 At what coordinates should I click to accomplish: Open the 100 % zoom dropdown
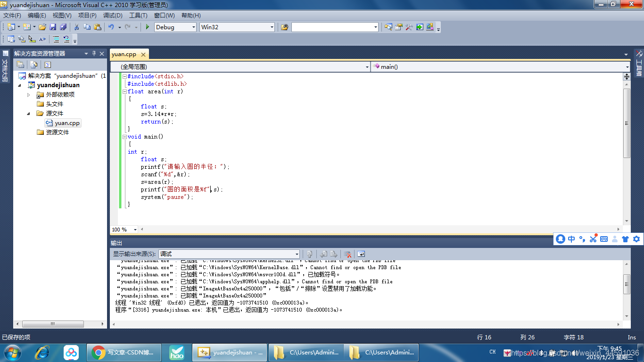click(x=135, y=230)
